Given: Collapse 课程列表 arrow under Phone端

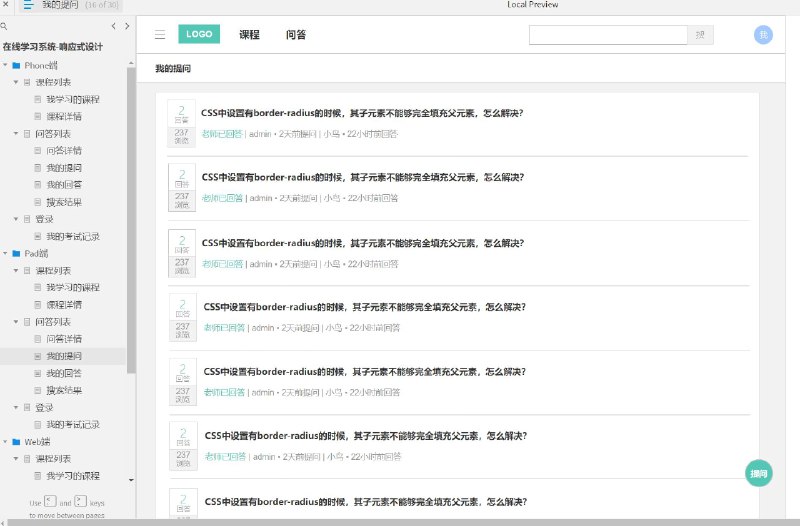Looking at the screenshot, I should [16, 82].
